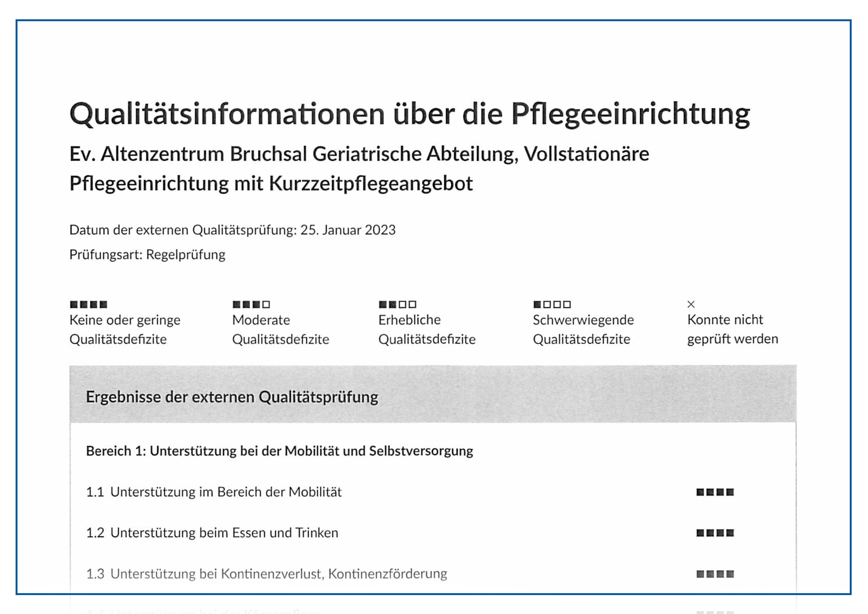Click the label "Erhebliche Qualitätsdefizite"
Screen dimensions: 868x614
click(427, 329)
